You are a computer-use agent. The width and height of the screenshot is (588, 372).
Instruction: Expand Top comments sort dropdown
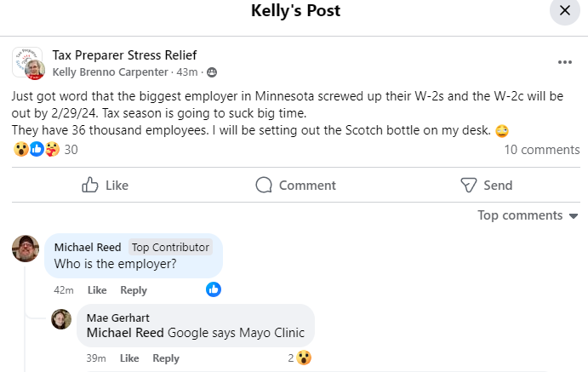[528, 215]
